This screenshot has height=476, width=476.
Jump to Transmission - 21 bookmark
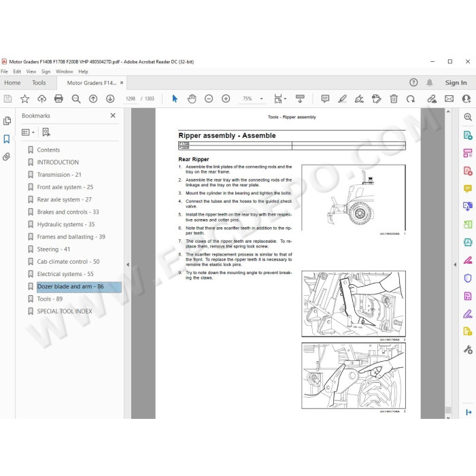tap(59, 175)
